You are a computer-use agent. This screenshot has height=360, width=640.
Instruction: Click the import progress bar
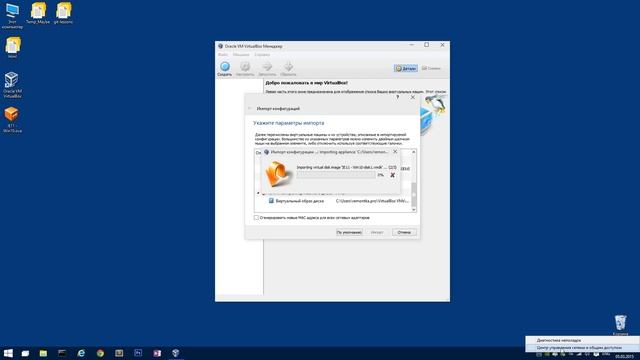pos(336,175)
